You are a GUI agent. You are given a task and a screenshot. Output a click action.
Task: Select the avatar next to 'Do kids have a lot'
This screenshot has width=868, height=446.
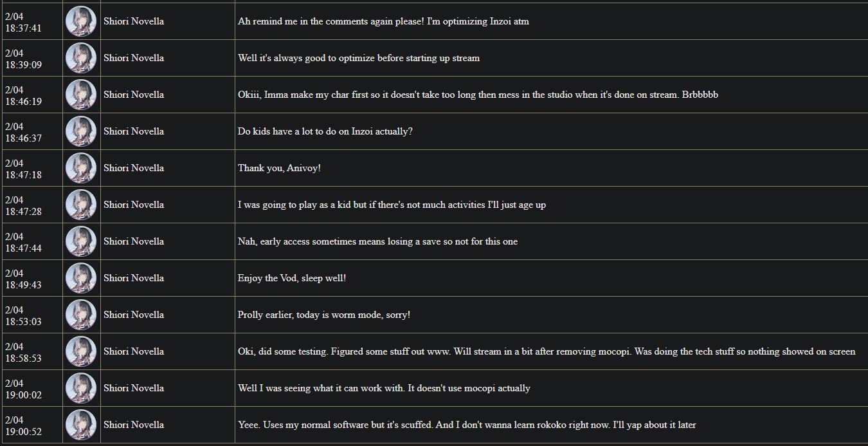click(81, 131)
